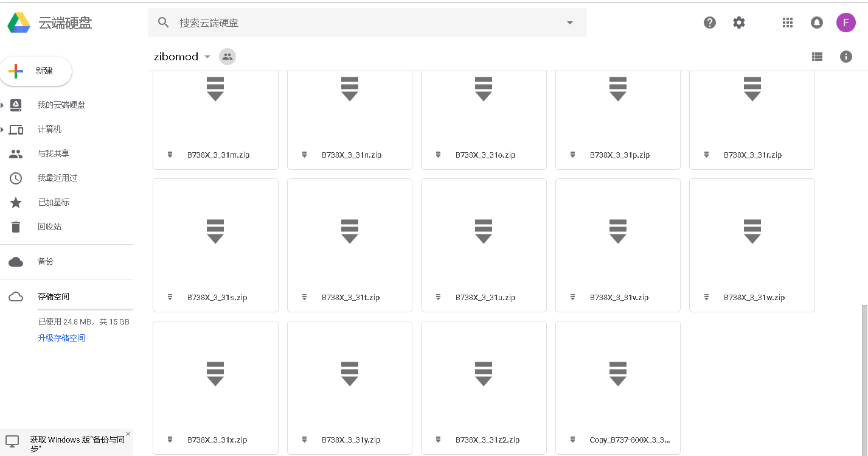Open the large B738X_3_31u.zip preview icon
Image resolution: width=868 pixels, height=456 pixels.
[484, 231]
